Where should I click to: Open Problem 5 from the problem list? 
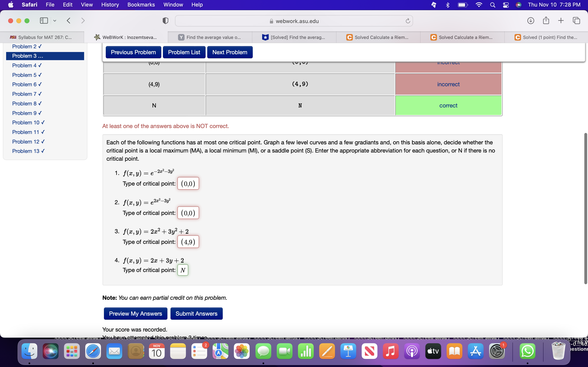pos(27,75)
